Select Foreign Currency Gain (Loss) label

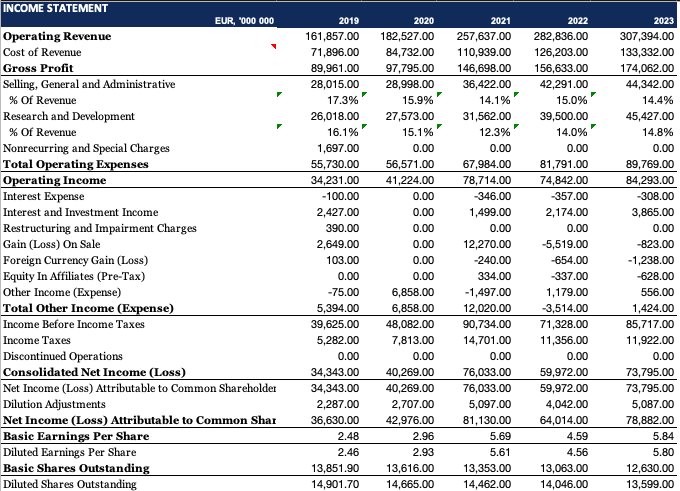(75, 261)
